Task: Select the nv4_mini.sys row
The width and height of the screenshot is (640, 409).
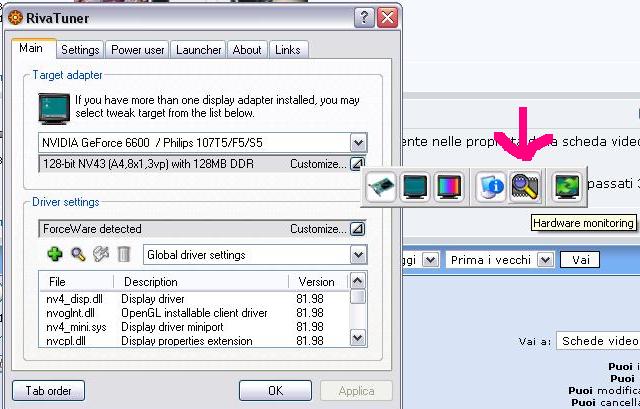Action: tap(194, 327)
